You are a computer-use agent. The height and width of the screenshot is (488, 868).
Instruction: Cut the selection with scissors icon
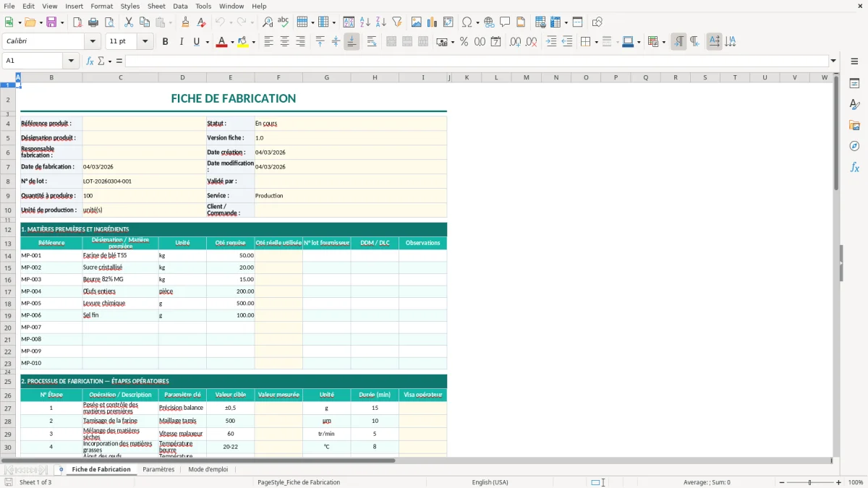pyautogui.click(x=129, y=22)
